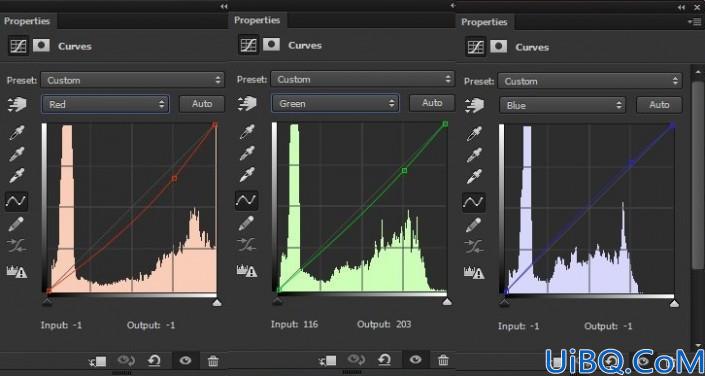Screen dimensions: 705x376
Task: Select edit points curve tool in Red panel
Action: 17,201
